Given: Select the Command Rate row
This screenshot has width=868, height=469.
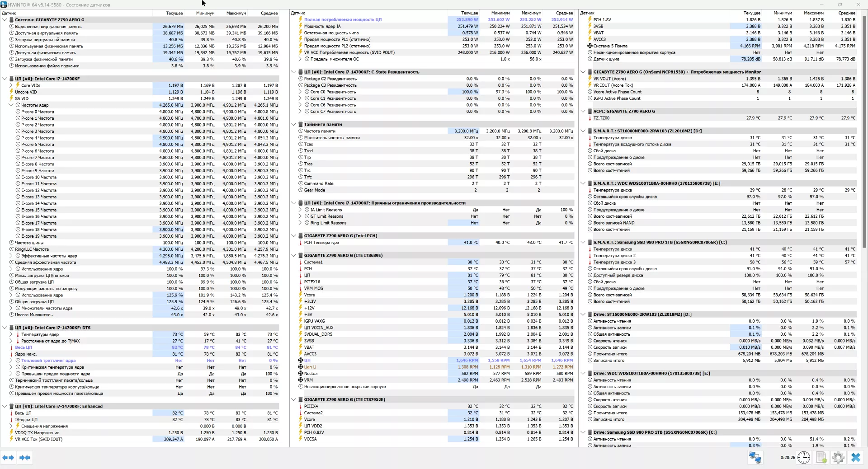Looking at the screenshot, I should 432,183.
